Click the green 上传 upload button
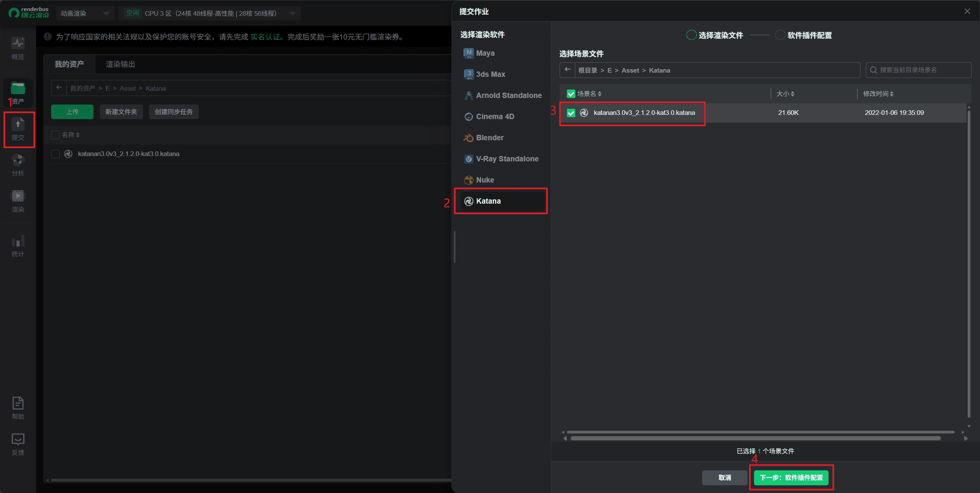980x493 pixels. 72,112
